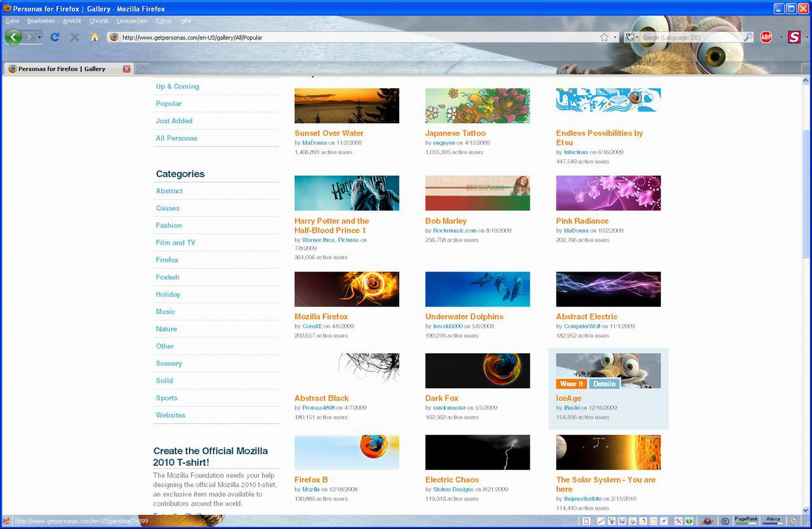The height and width of the screenshot is (529, 812).
Task: Go to the Home page icon
Action: pyautogui.click(x=95, y=37)
